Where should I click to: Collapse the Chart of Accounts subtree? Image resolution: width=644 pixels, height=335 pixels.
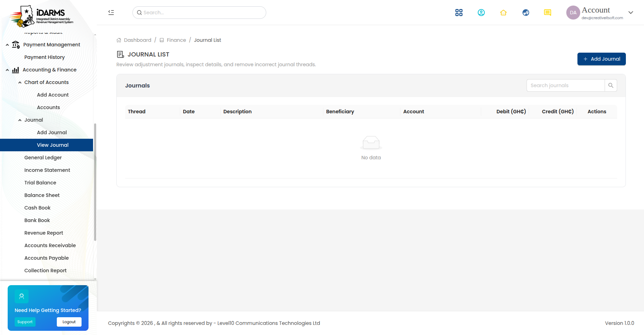tap(20, 82)
